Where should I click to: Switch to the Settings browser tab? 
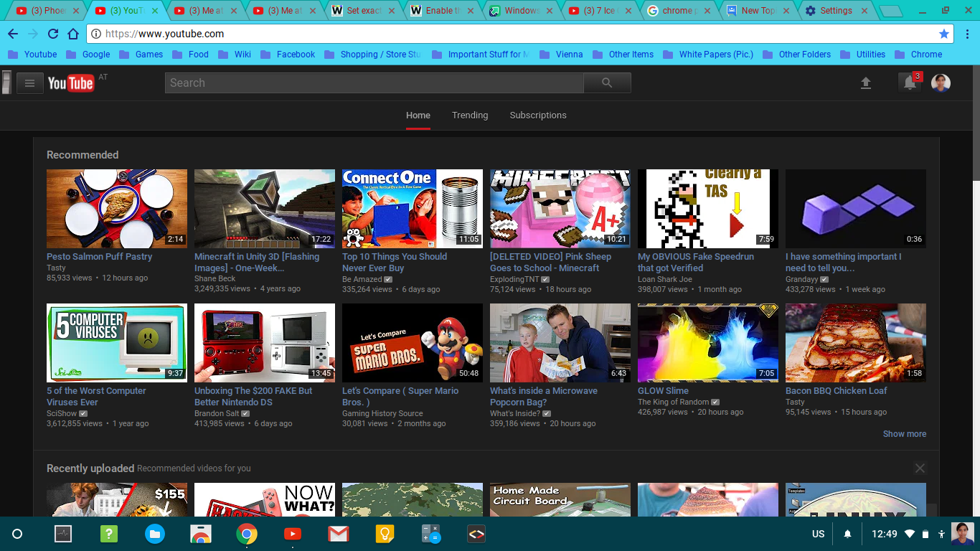(836, 11)
